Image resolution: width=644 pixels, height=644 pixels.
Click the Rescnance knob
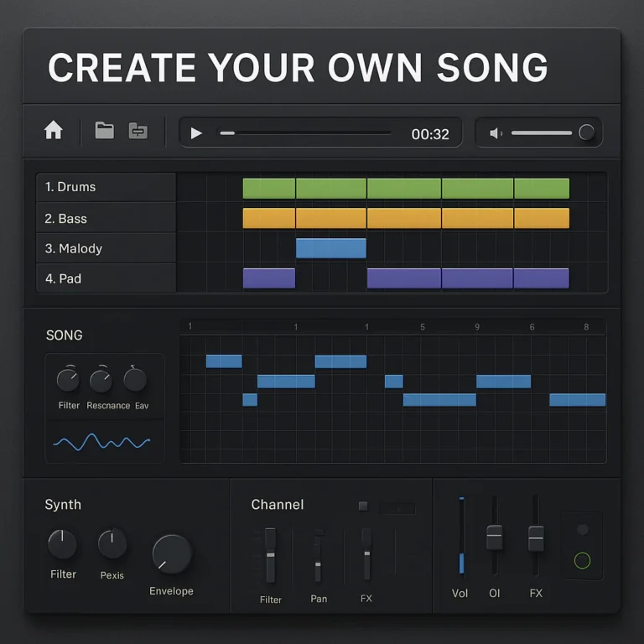point(101,381)
